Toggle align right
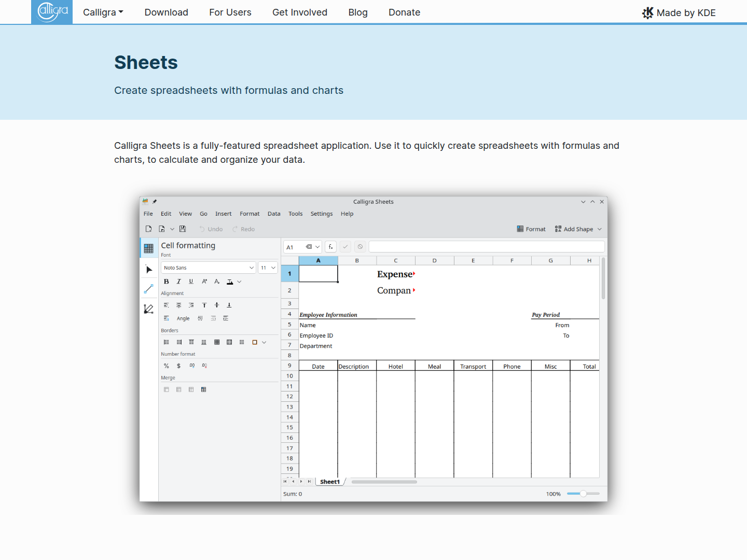This screenshot has width=747, height=560. click(191, 305)
